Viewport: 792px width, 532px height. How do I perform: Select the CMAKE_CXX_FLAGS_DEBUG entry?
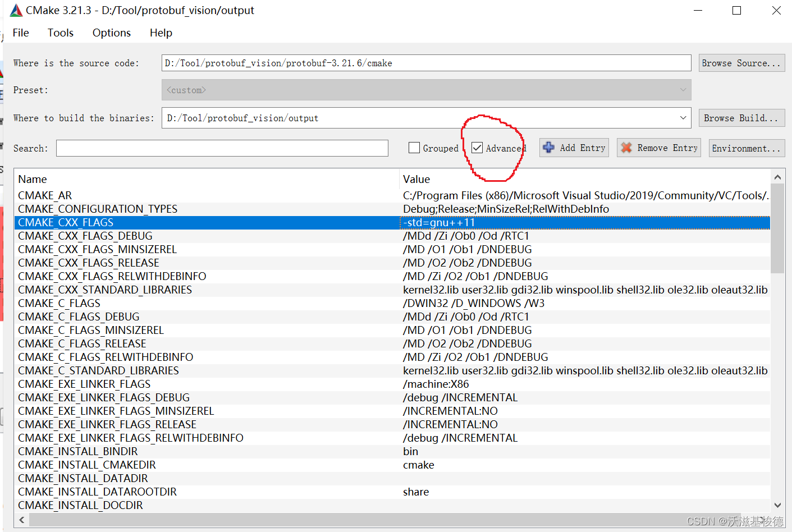coord(85,236)
